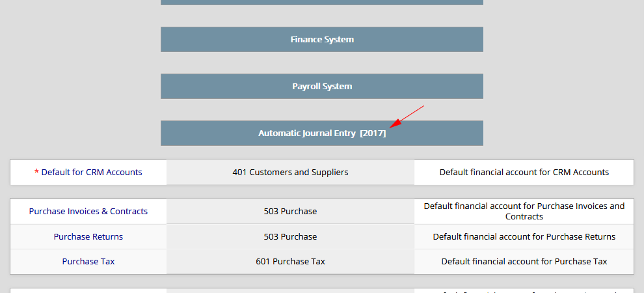Select the 401 Customers and Suppliers account field

pyautogui.click(x=290, y=173)
